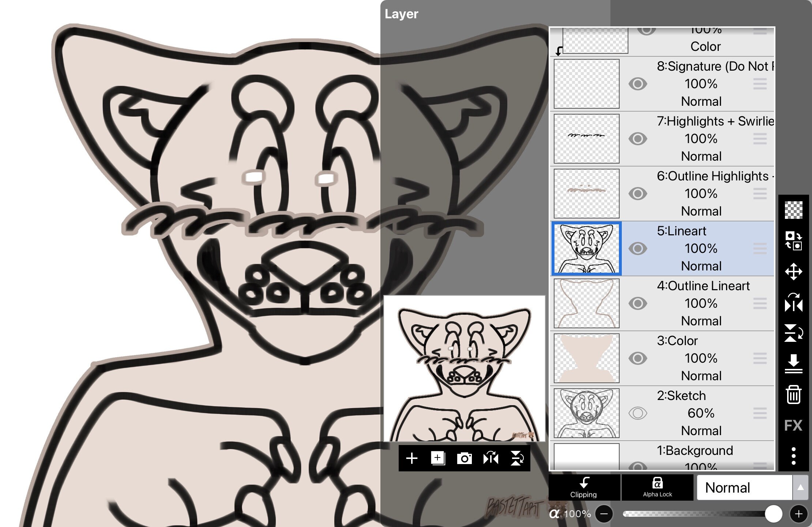Image resolution: width=812 pixels, height=527 pixels.
Task: Flip canvas horizontally below the preview
Action: [490, 458]
